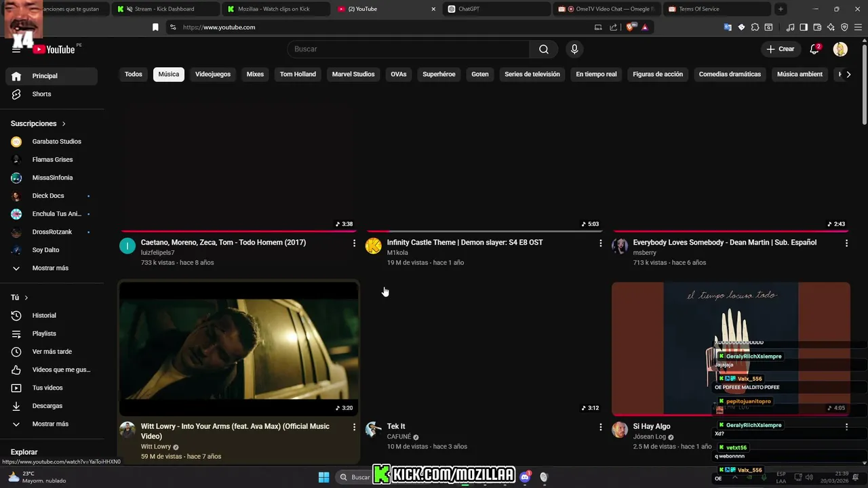Go to Principal in sidebar
Image resolution: width=868 pixels, height=488 pixels.
(x=52, y=76)
